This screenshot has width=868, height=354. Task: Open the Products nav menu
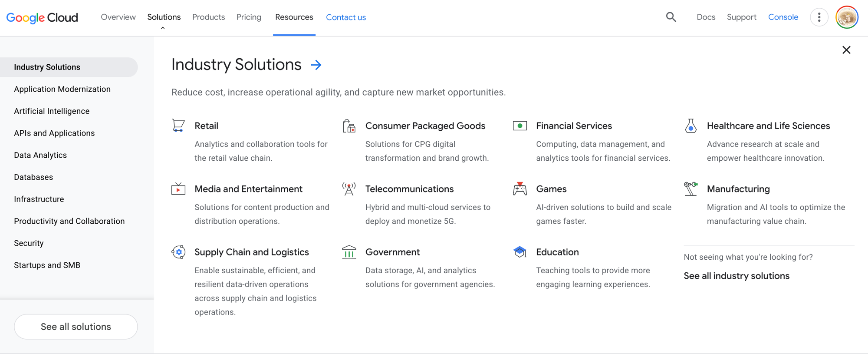[x=208, y=17]
